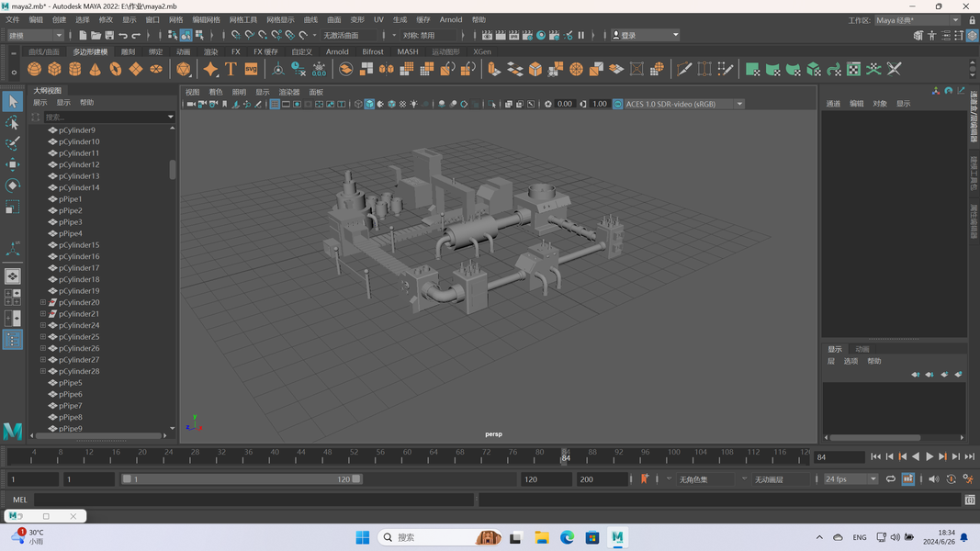Image resolution: width=980 pixels, height=551 pixels.
Task: Switch to the 渲染 shelf tab
Action: click(x=210, y=52)
